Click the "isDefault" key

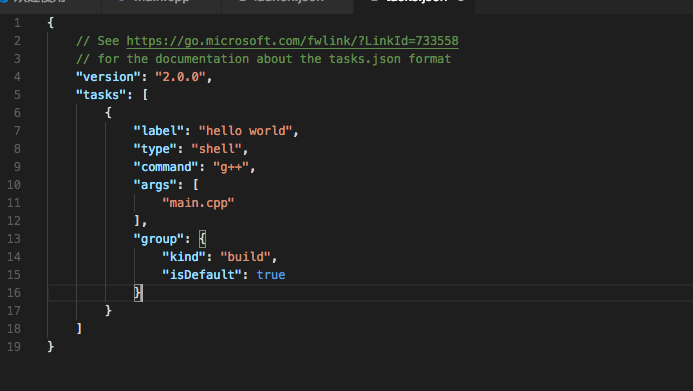coord(202,275)
